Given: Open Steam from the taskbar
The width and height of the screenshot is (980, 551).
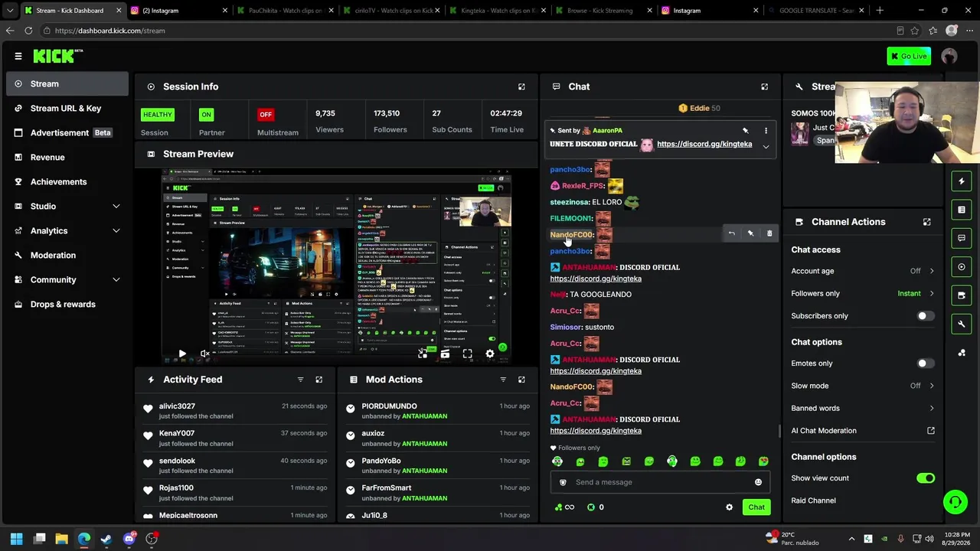Looking at the screenshot, I should 106,539.
